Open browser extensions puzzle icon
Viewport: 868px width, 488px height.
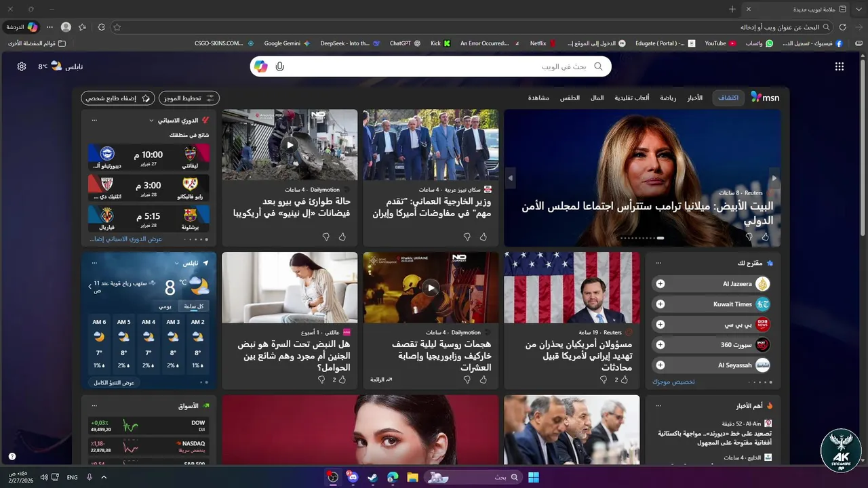tap(101, 27)
